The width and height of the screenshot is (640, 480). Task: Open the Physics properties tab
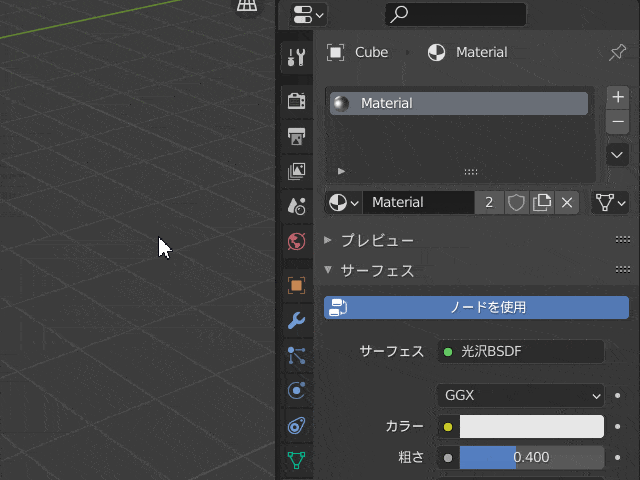click(x=296, y=391)
